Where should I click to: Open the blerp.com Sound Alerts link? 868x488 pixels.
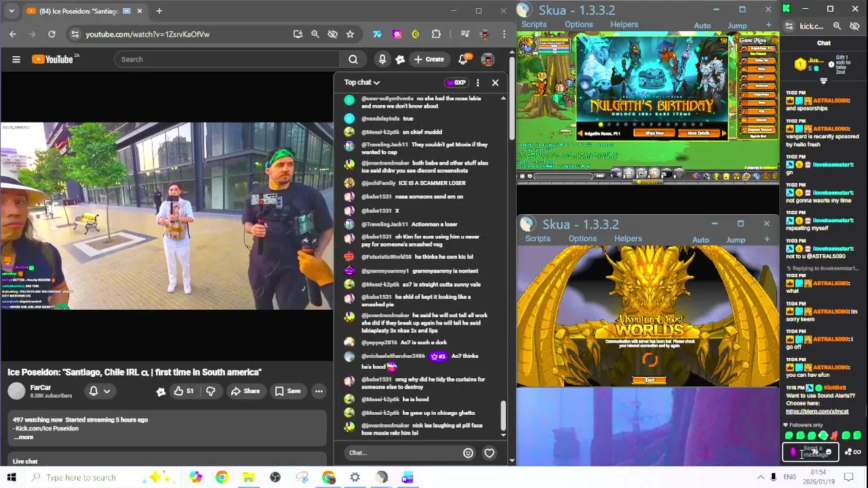(816, 411)
